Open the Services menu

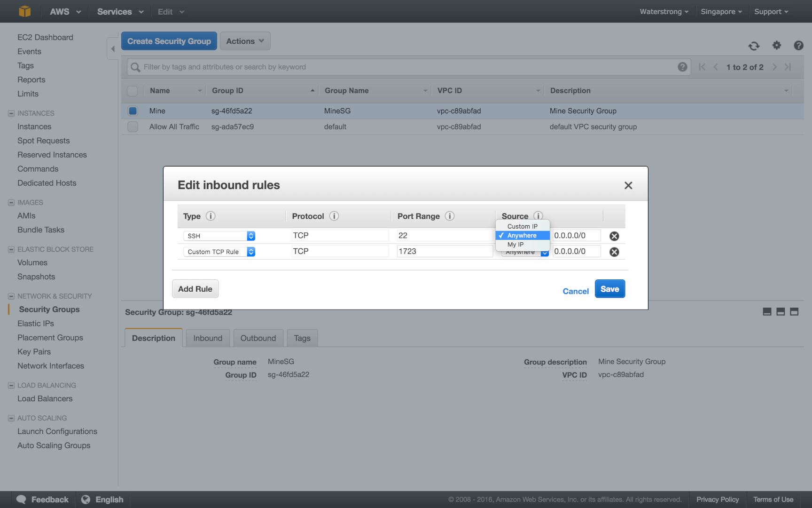pyautogui.click(x=120, y=11)
